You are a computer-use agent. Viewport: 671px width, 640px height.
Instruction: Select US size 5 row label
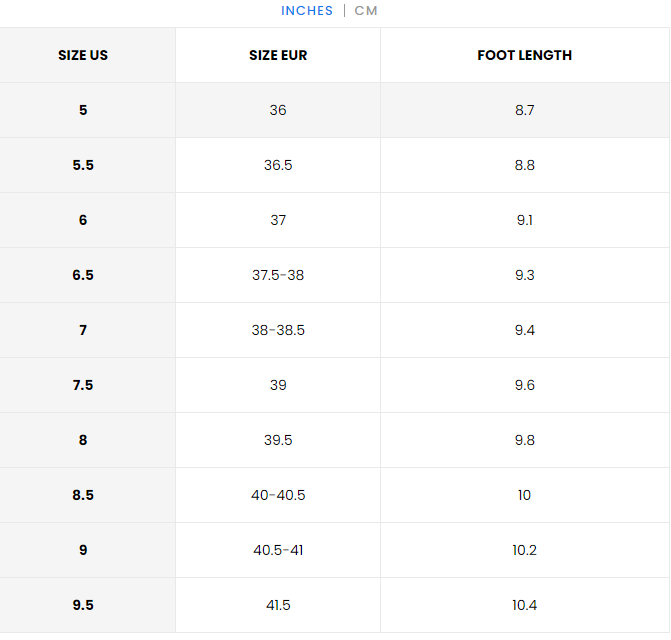[83, 110]
